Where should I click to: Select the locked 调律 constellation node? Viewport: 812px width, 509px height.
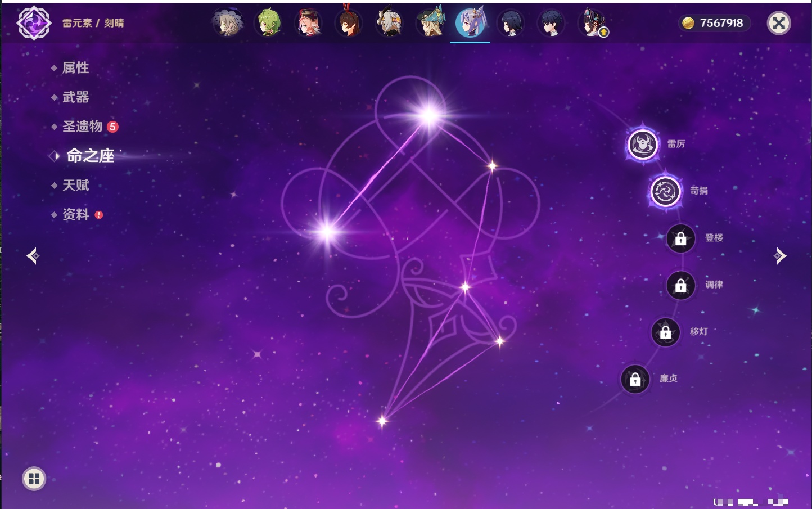[680, 285]
